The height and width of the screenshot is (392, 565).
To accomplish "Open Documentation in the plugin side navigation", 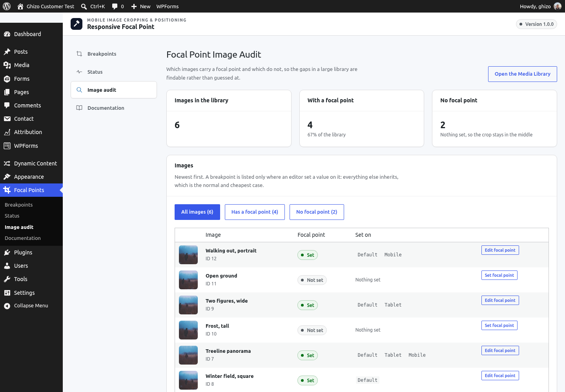I will (114, 108).
